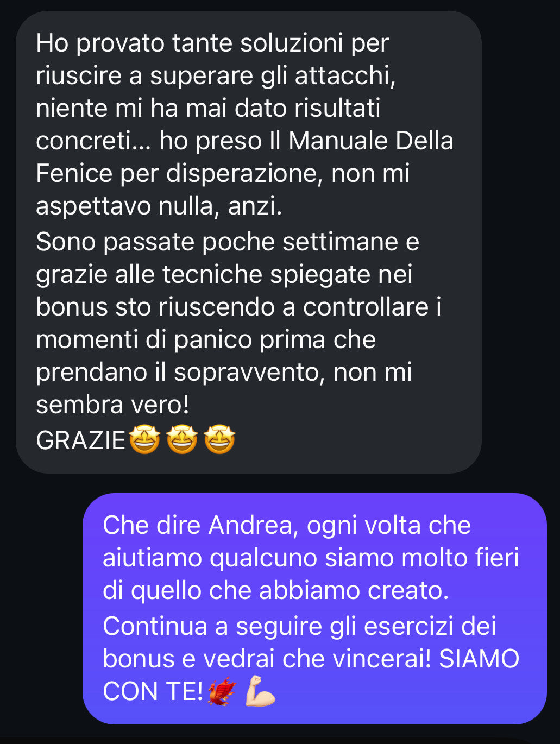Click the first line Ho provato tante soluzioni
Image resolution: width=560 pixels, height=744 pixels.
coord(212,44)
